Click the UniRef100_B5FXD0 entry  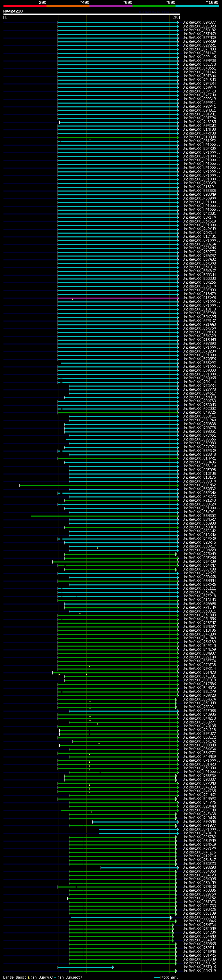coord(199,149)
